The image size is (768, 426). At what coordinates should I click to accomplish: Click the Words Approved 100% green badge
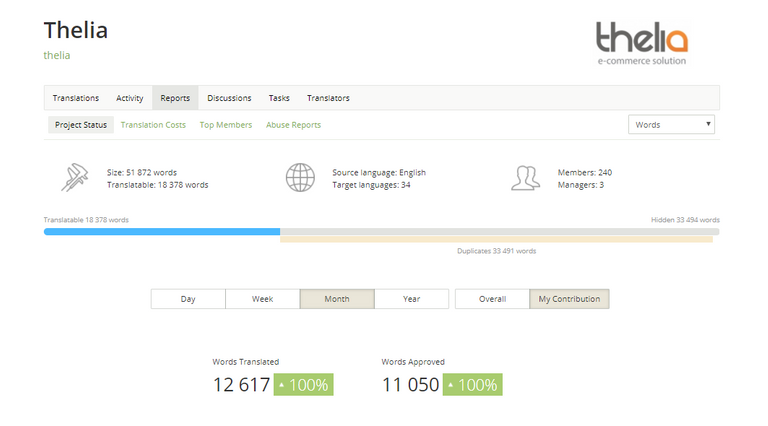(473, 385)
